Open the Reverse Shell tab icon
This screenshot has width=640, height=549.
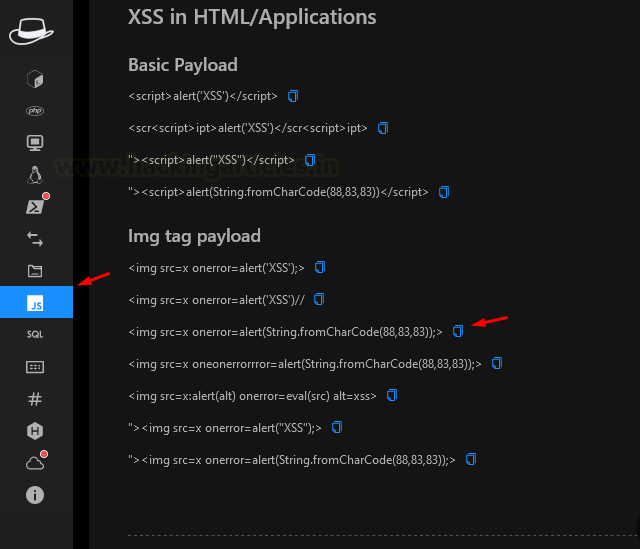tap(35, 79)
